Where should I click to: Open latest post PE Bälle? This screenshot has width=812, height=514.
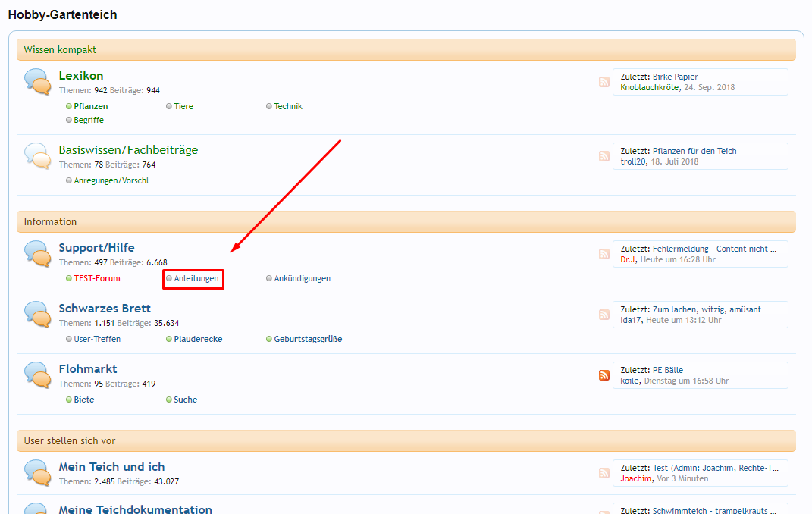click(667, 370)
